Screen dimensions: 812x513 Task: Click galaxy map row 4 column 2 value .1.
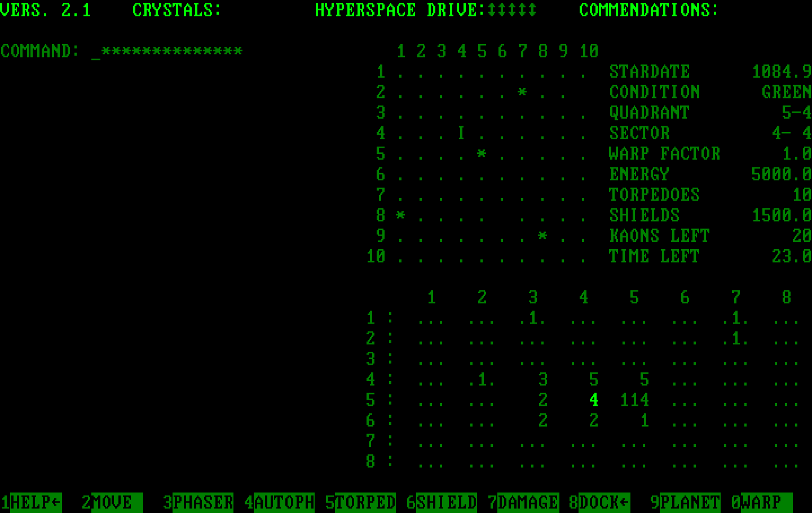pos(482,379)
